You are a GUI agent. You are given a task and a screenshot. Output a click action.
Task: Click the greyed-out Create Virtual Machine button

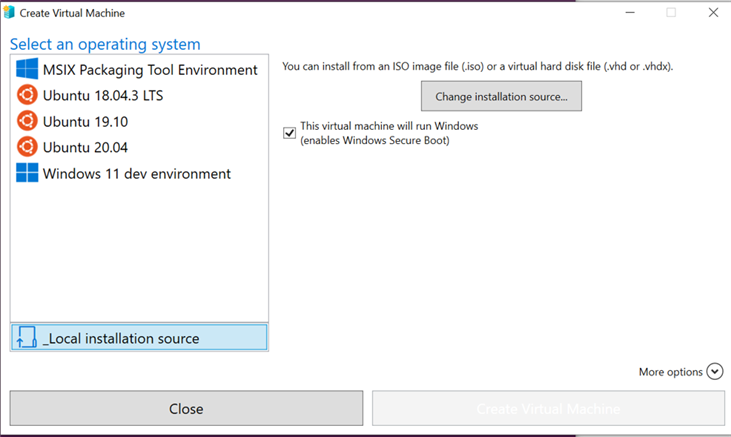[548, 409]
